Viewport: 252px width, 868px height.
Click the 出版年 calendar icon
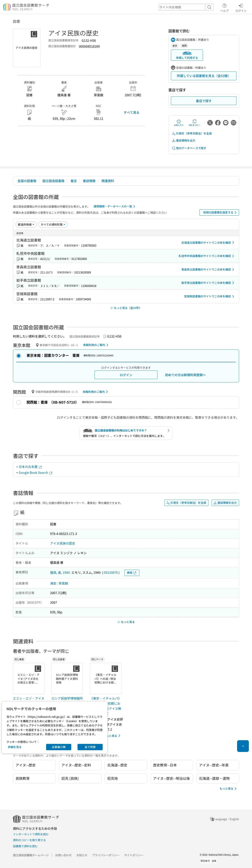133,89
